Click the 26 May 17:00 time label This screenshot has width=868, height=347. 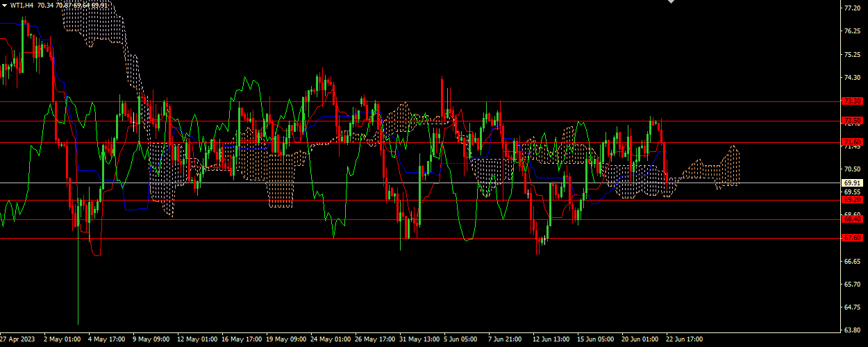tap(376, 339)
